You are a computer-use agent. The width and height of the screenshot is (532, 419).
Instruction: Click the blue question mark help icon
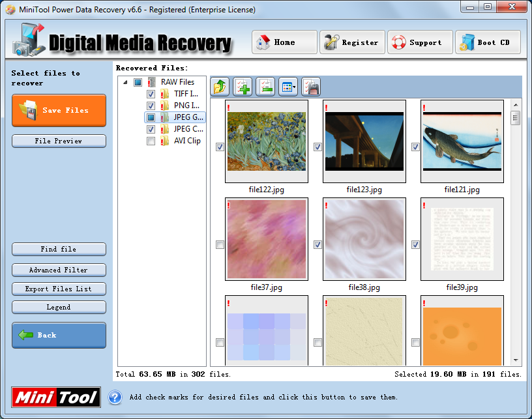tap(115, 397)
